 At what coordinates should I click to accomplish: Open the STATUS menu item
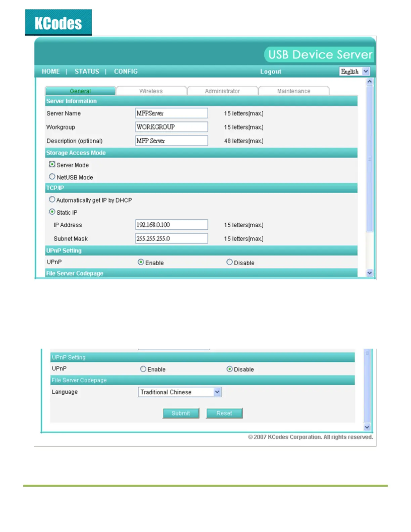click(87, 72)
